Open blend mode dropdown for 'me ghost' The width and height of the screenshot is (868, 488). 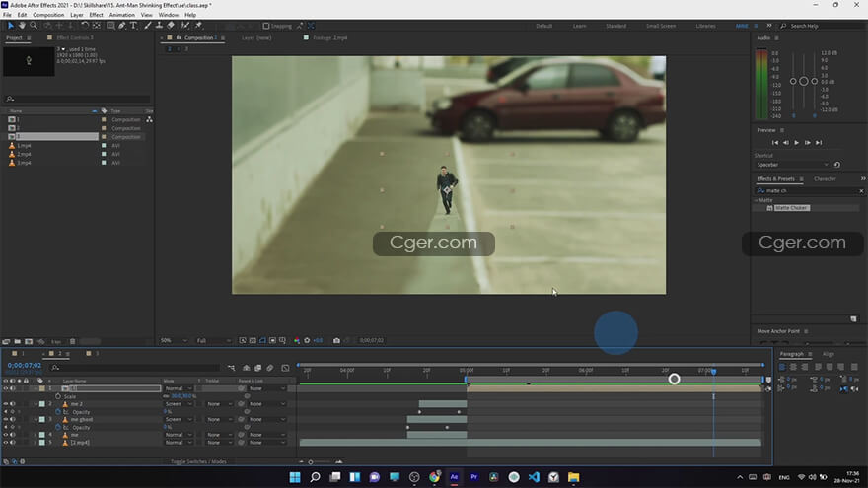click(179, 420)
